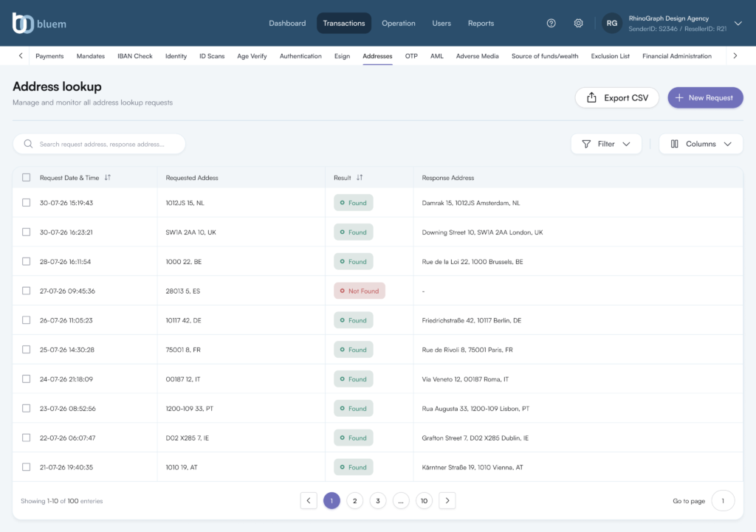Image resolution: width=756 pixels, height=532 pixels.
Task: Open the IBAN Check tab
Action: [135, 56]
